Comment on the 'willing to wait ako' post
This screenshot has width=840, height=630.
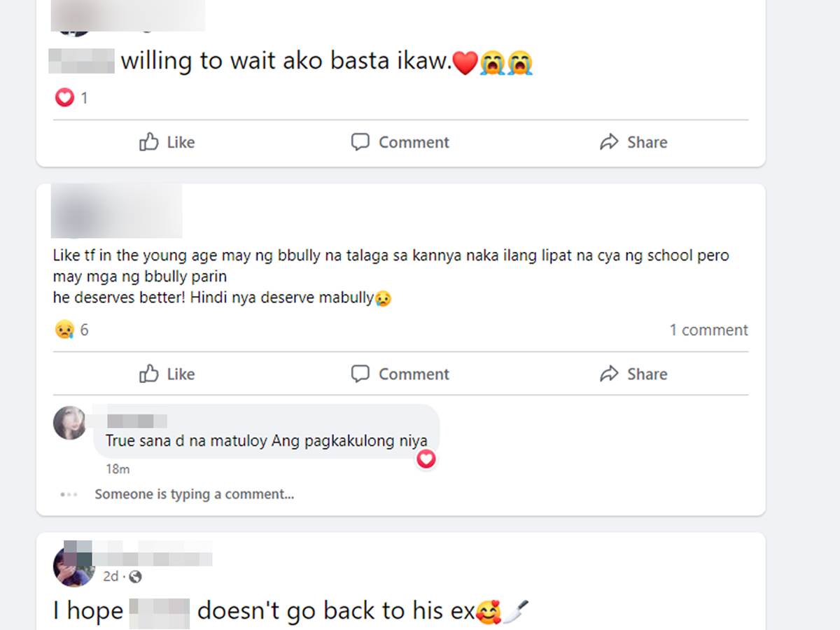[400, 142]
